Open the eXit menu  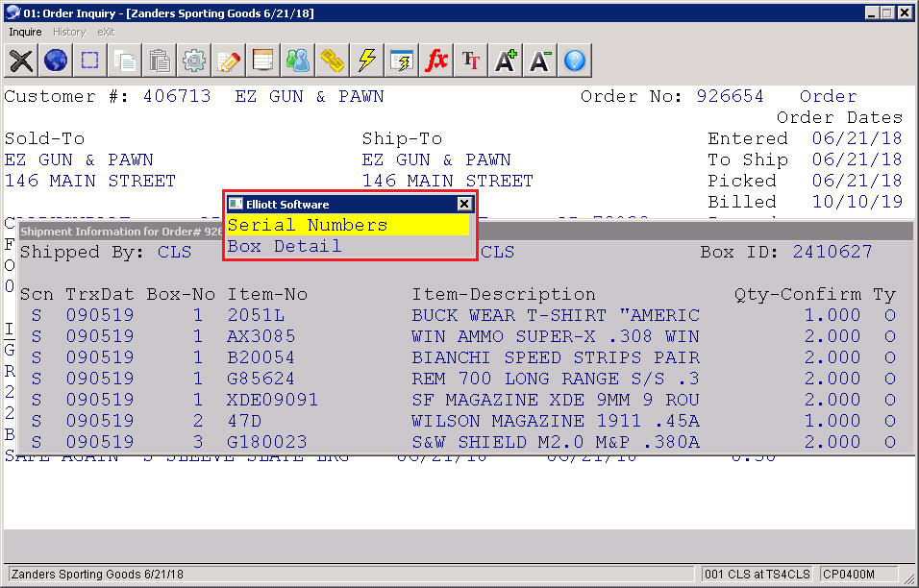pyautogui.click(x=106, y=33)
